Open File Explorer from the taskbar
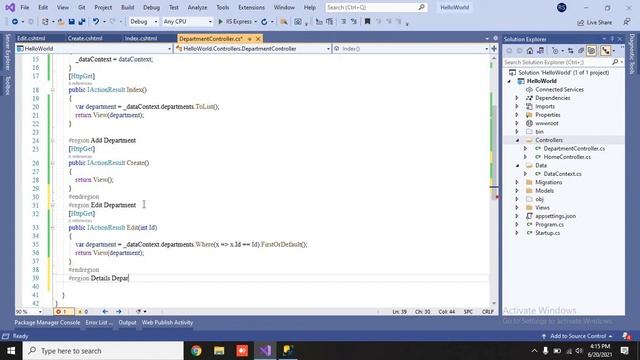Viewport: 640px width, 360px height. click(x=219, y=351)
